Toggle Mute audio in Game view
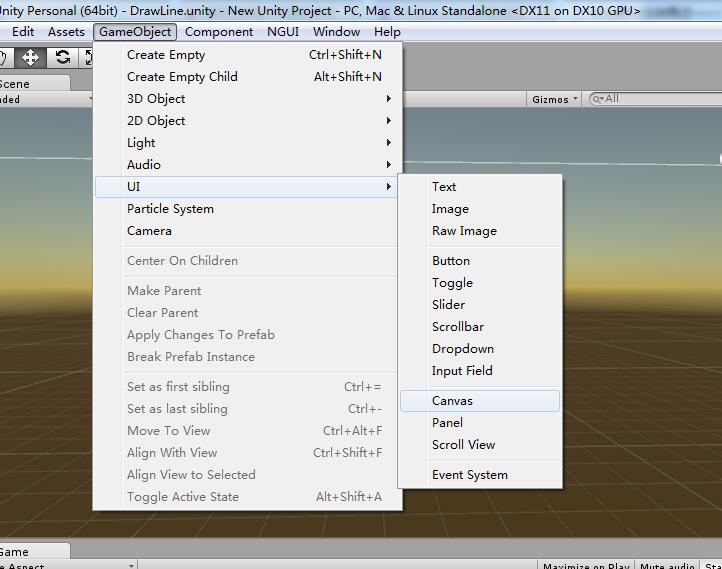Screen dimensions: 722x569 point(667,565)
